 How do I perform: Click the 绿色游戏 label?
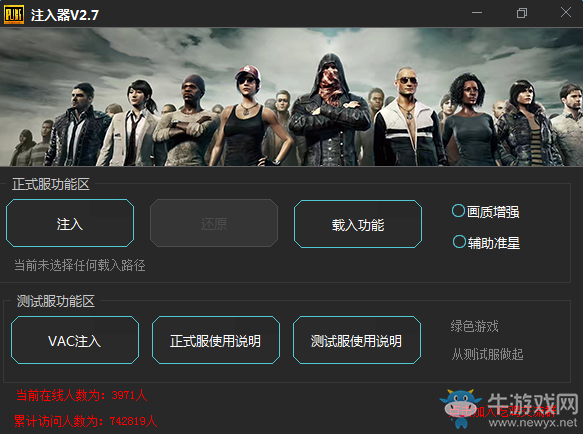pyautogui.click(x=474, y=326)
